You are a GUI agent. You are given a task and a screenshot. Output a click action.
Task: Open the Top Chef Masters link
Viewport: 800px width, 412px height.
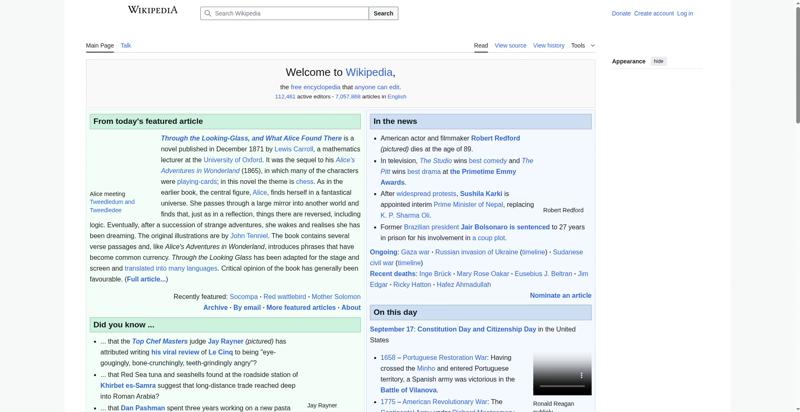click(160, 341)
